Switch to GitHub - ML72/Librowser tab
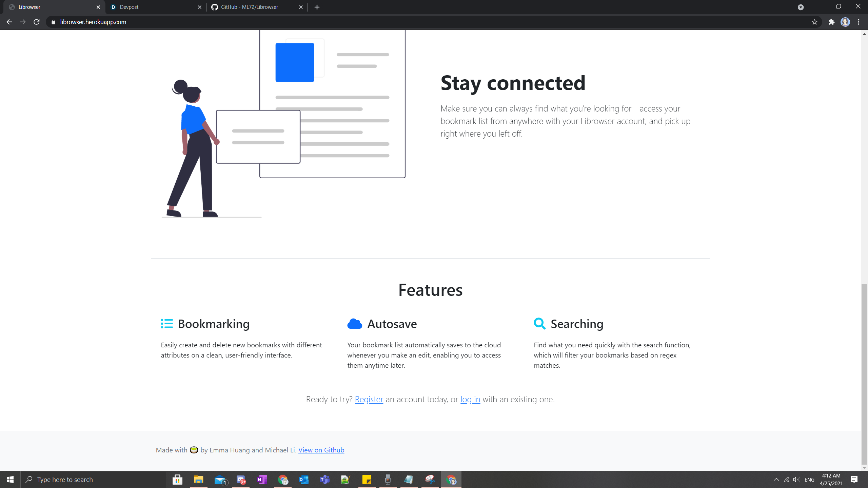The height and width of the screenshot is (488, 868). tap(254, 7)
